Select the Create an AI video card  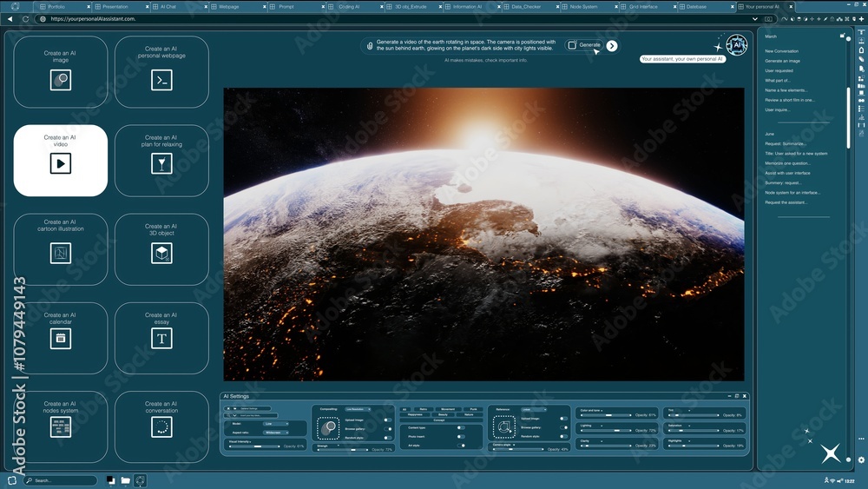tap(61, 160)
